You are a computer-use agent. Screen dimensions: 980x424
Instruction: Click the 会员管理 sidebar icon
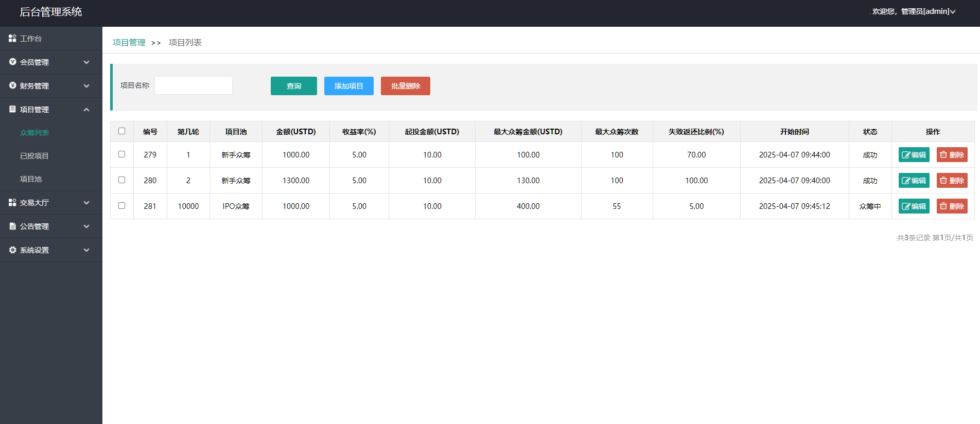(x=12, y=62)
